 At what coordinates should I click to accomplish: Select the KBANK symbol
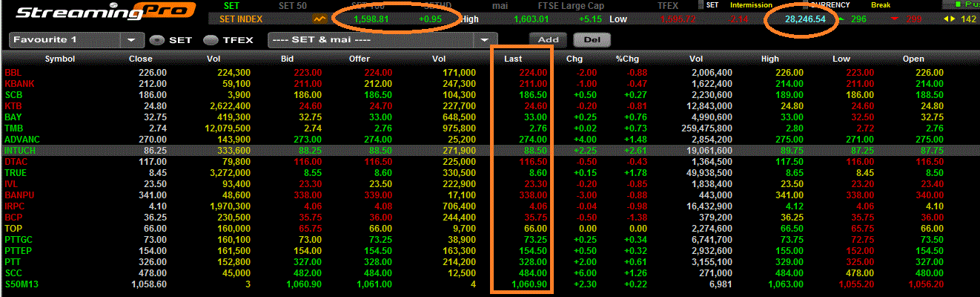19,84
